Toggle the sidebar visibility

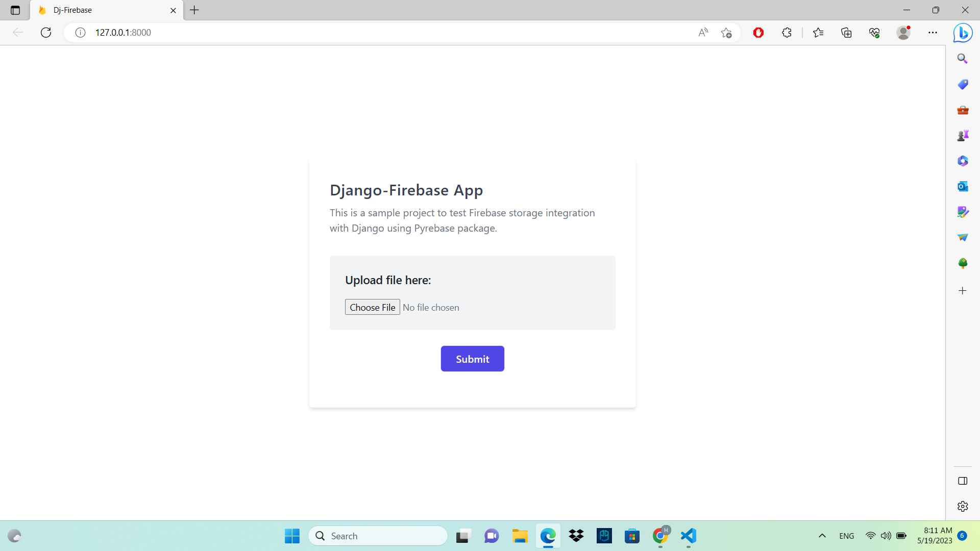pyautogui.click(x=962, y=481)
